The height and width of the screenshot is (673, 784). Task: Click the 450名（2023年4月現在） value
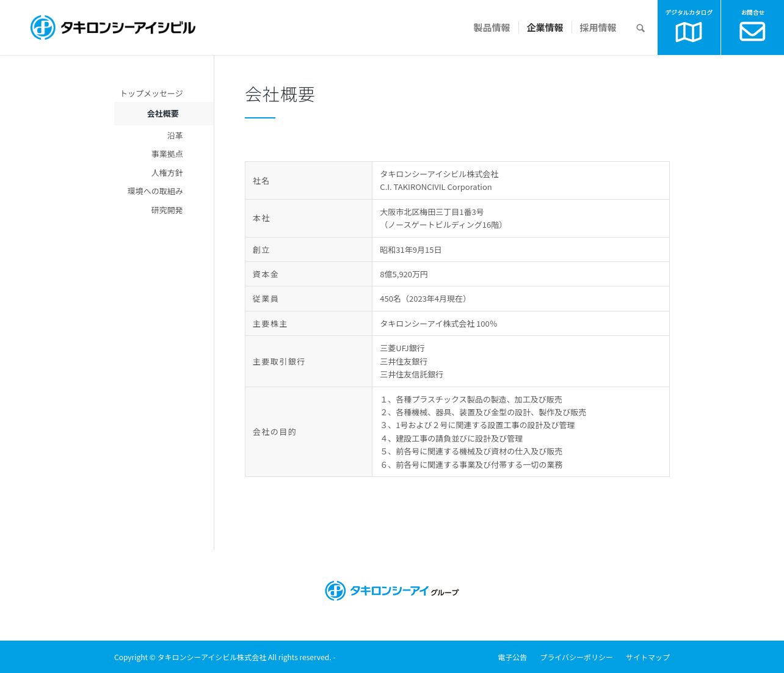click(x=425, y=299)
